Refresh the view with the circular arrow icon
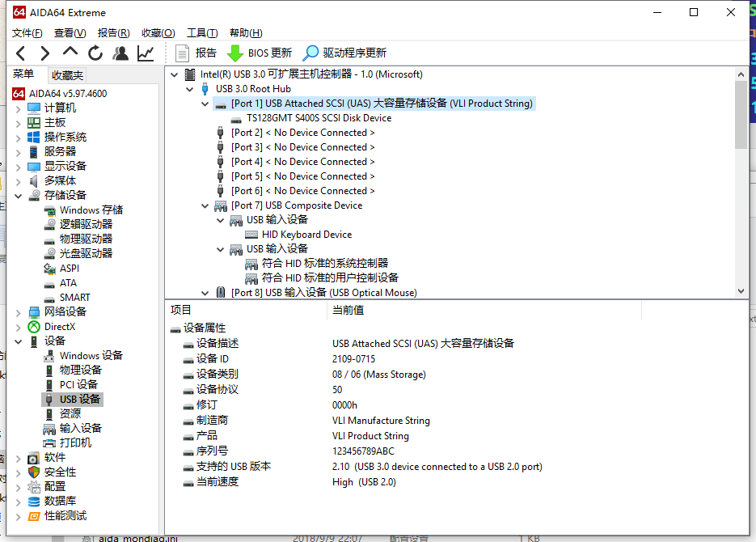 [95, 53]
